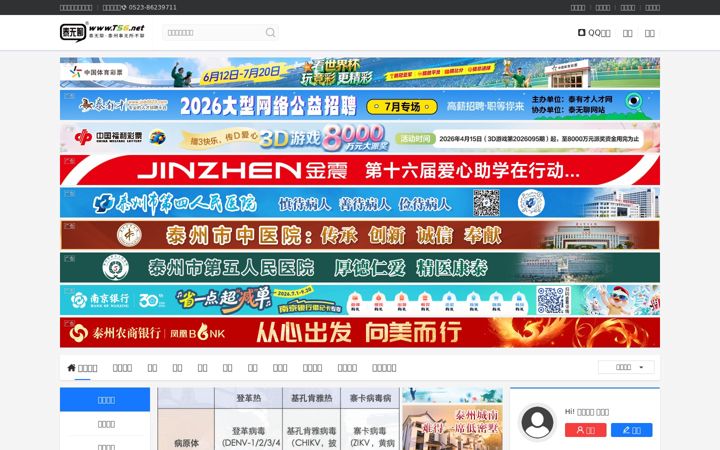Open the 泰州市中医院 banner
Image resolution: width=720 pixels, height=450 pixels.
[360, 235]
